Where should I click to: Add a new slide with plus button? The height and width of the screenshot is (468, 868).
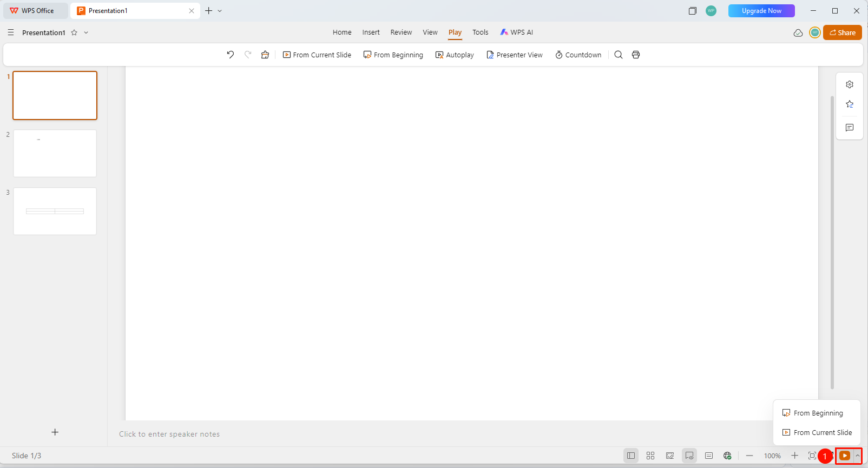pyautogui.click(x=55, y=432)
